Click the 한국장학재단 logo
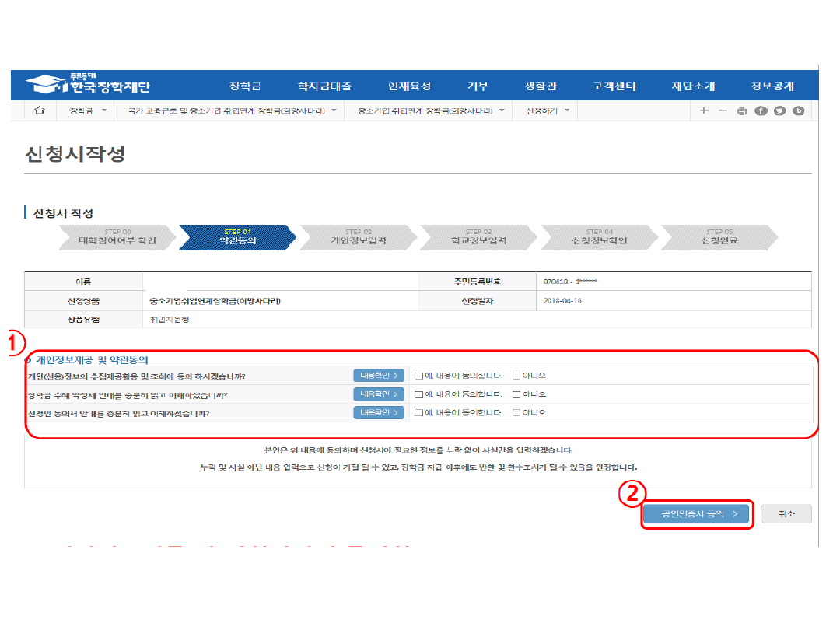 click(x=88, y=85)
